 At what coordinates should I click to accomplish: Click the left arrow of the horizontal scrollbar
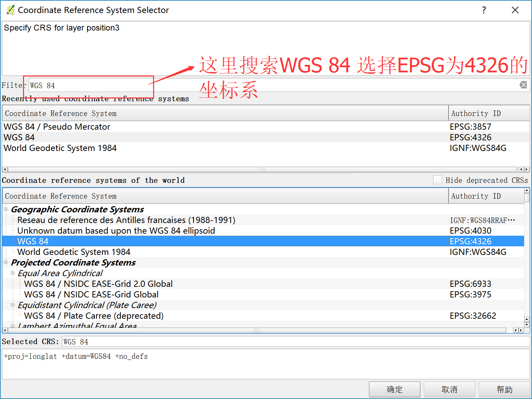coord(5,169)
